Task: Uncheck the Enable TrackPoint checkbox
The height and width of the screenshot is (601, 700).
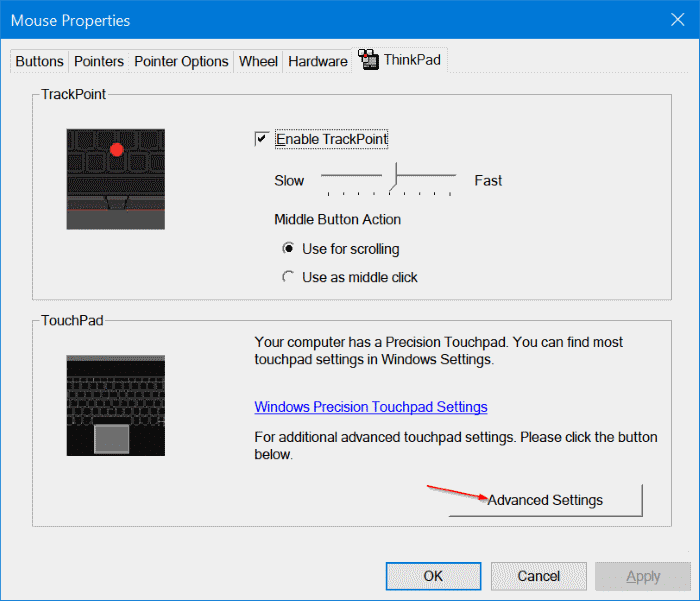Action: [x=261, y=139]
